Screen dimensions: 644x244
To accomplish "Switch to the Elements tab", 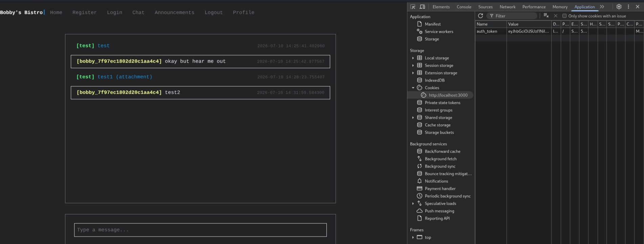I will click(x=441, y=7).
